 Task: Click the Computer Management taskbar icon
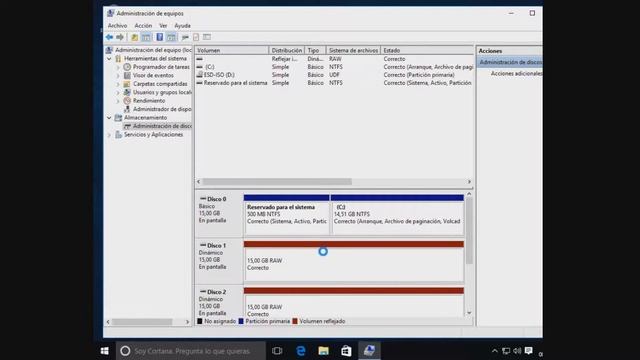coord(369,351)
